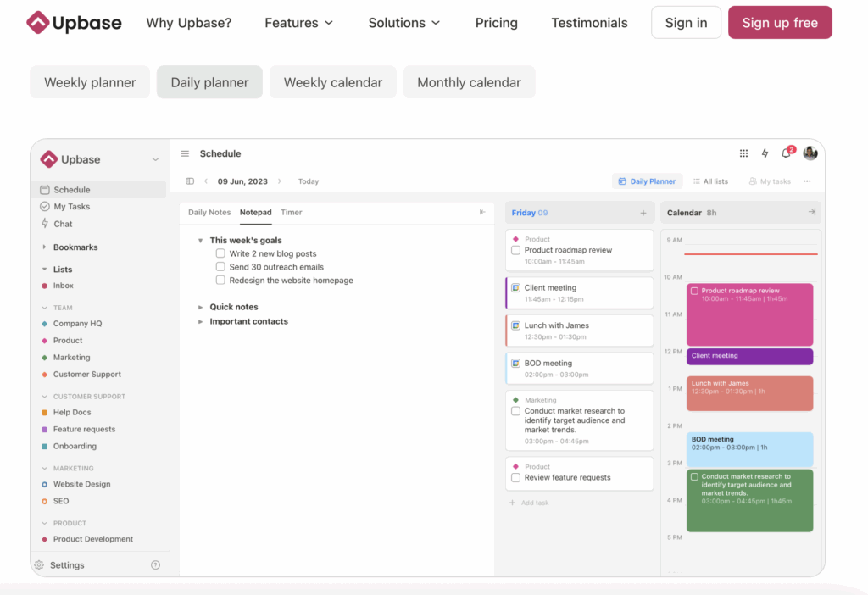The width and height of the screenshot is (868, 595).
Task: Check the Conduct market research task card
Action: click(x=515, y=411)
